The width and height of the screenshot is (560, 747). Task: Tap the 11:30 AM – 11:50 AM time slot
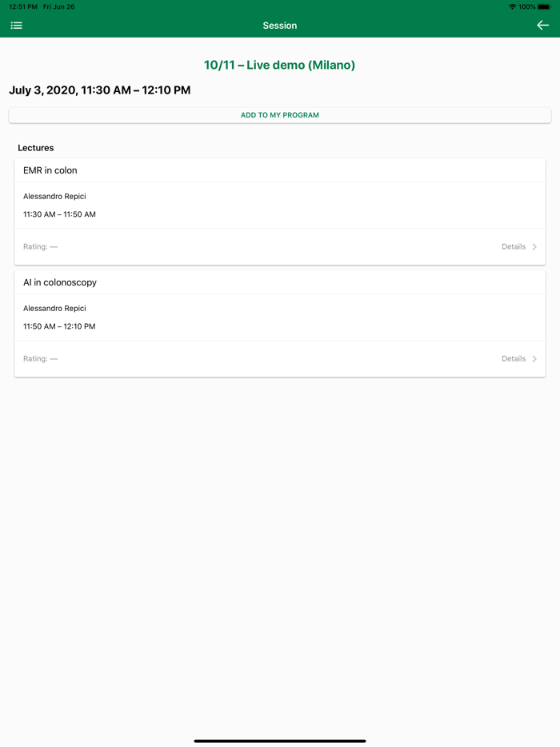[x=59, y=214]
